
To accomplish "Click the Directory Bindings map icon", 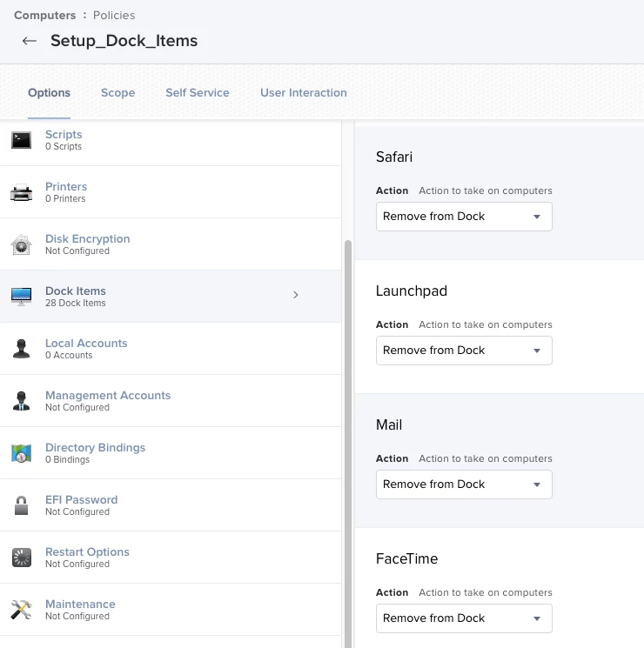I will [x=21, y=453].
